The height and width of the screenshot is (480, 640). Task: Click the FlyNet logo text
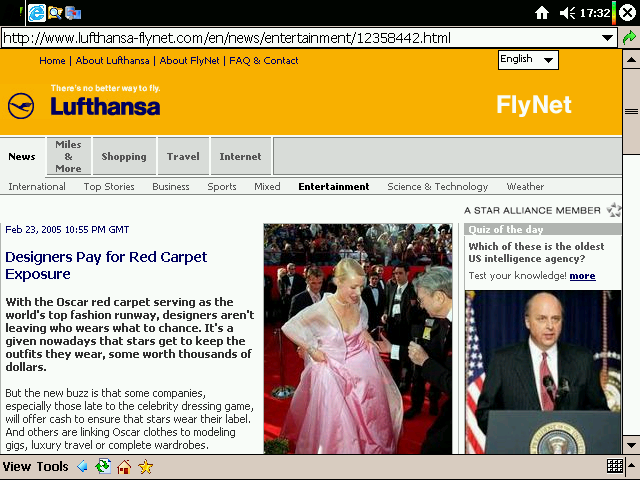pyautogui.click(x=534, y=105)
